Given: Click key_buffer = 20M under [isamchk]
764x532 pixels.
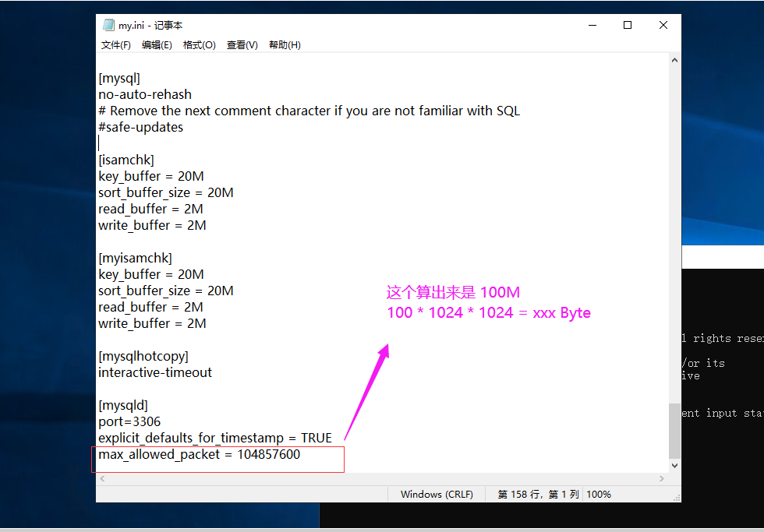Looking at the screenshot, I should tap(151, 176).
